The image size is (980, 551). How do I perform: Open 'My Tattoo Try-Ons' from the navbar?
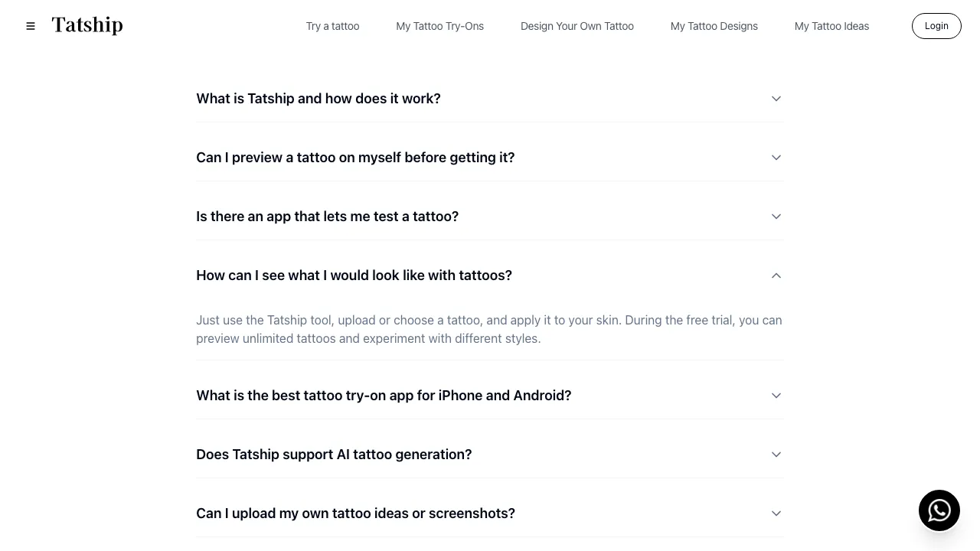pos(439,25)
